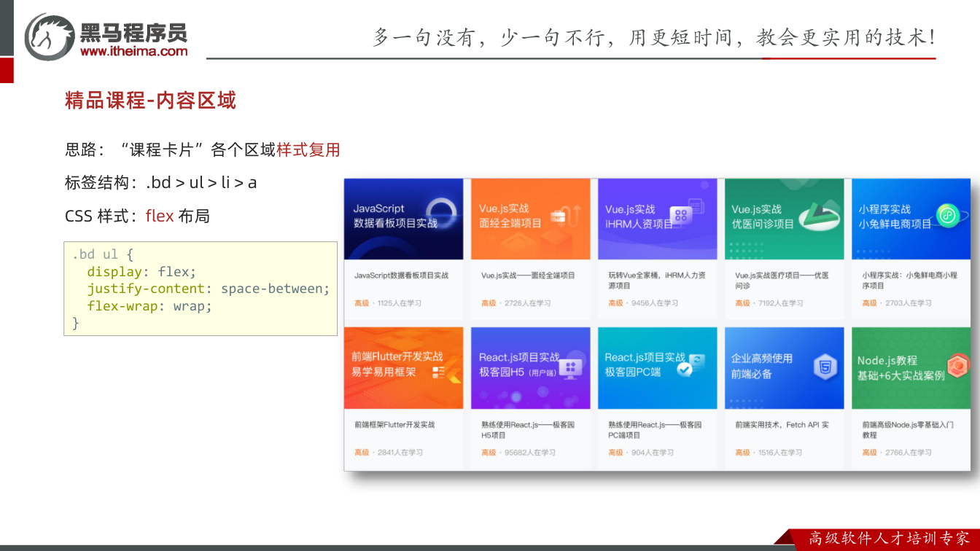Click the slide heading 精品课程-内容区域
The width and height of the screenshot is (980, 551).
(151, 101)
